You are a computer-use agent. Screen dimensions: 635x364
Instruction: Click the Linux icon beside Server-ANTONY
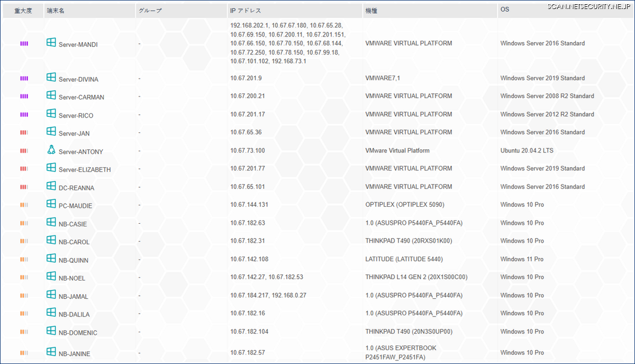[x=51, y=150]
